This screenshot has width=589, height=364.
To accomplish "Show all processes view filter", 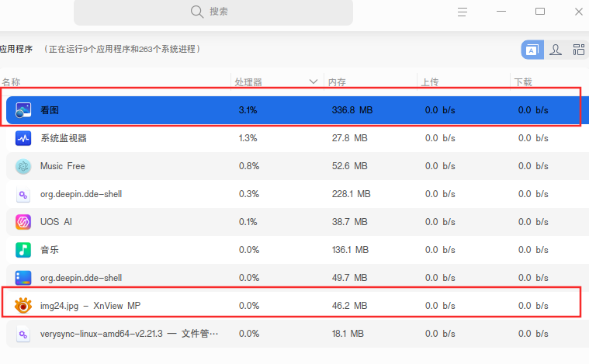I will click(x=578, y=50).
